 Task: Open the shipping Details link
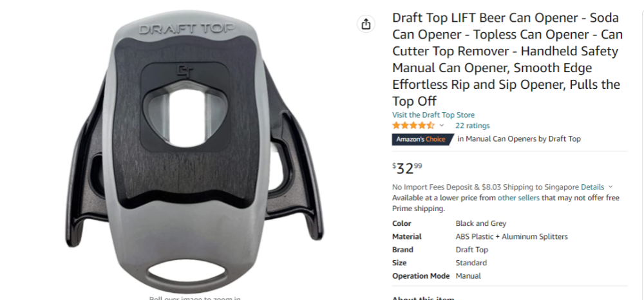click(x=592, y=187)
